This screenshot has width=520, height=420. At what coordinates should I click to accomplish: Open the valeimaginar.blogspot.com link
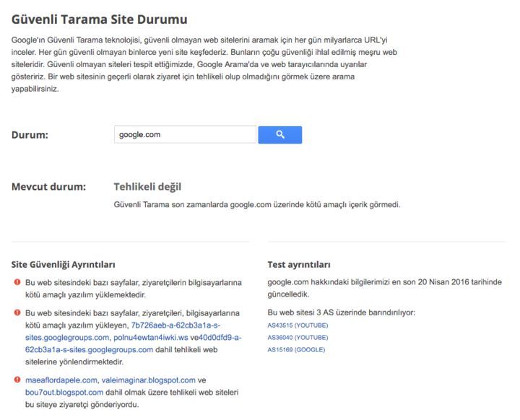click(149, 380)
